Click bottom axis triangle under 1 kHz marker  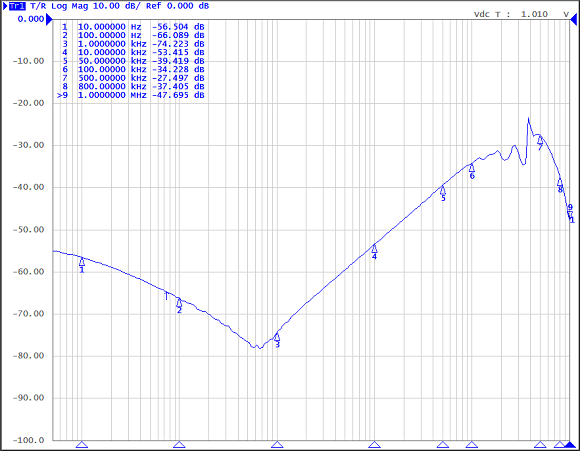tap(277, 444)
